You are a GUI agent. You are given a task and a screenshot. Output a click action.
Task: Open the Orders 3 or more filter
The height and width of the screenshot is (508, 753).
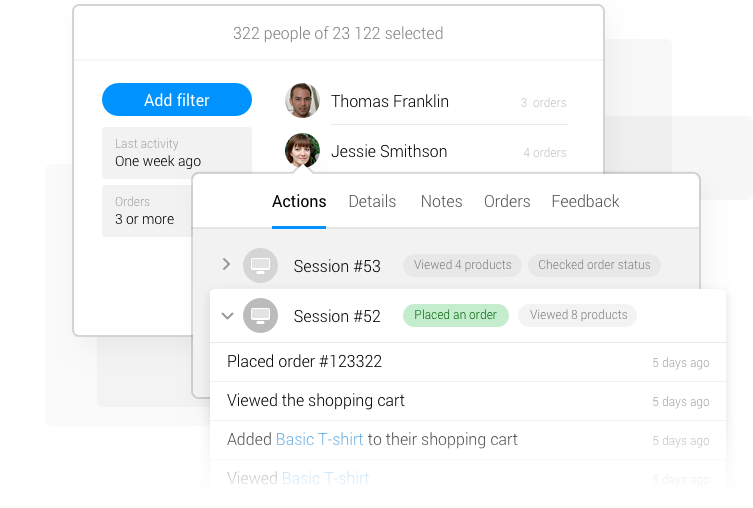point(147,211)
